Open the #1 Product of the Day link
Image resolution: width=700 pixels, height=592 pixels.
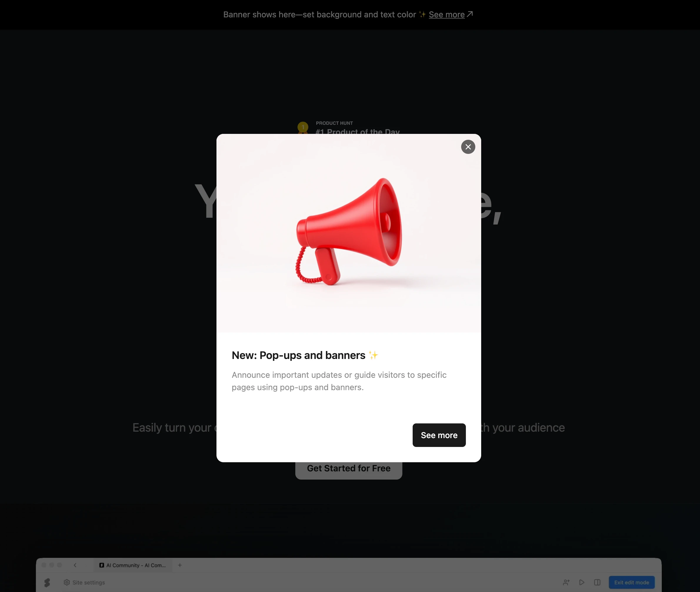(357, 131)
